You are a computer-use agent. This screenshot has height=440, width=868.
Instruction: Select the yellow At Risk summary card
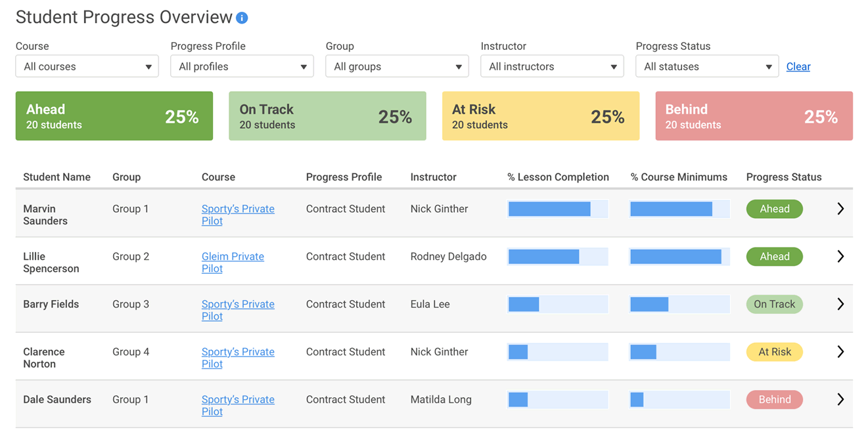coord(541,116)
